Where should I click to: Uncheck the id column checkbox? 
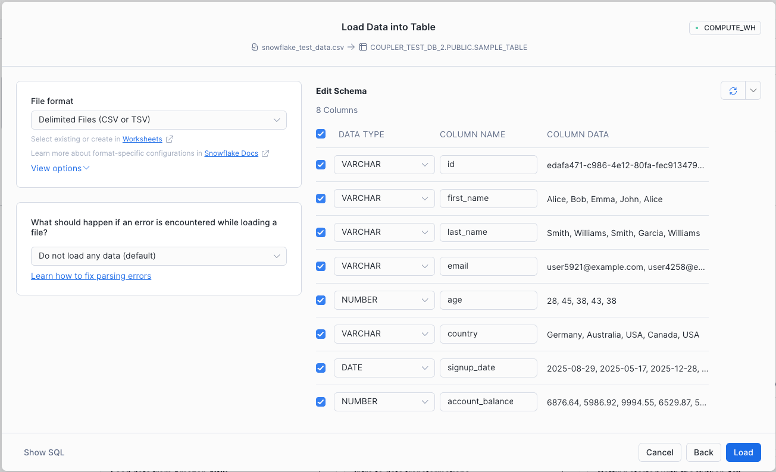click(321, 164)
